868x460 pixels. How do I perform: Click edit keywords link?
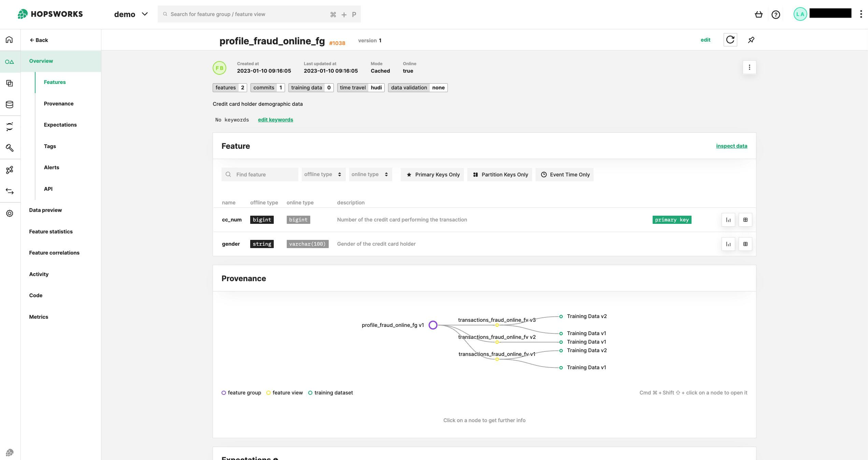coord(275,119)
